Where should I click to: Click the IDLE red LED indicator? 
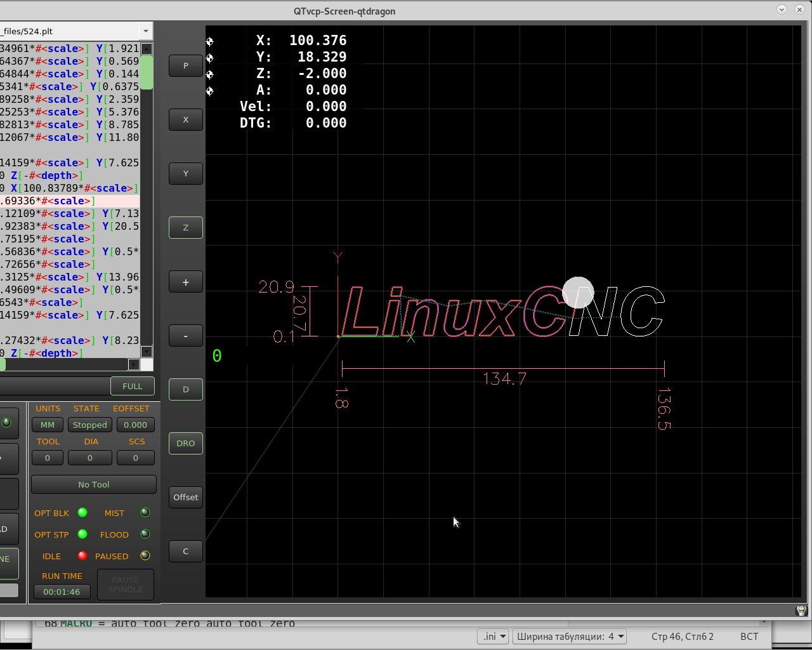pos(82,555)
